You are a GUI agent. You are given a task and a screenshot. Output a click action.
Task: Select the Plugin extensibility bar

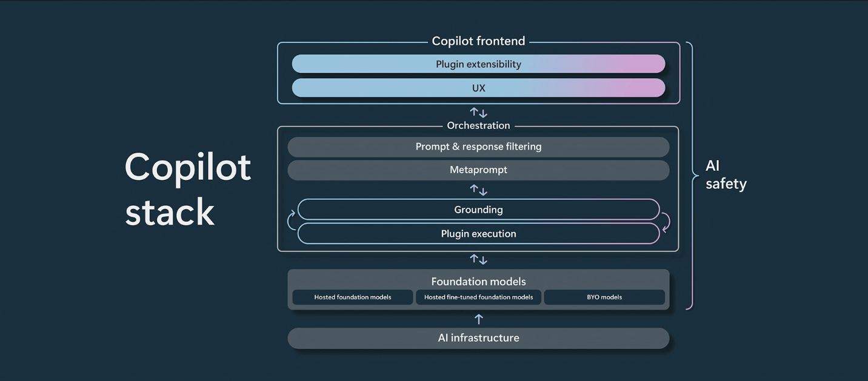point(478,64)
